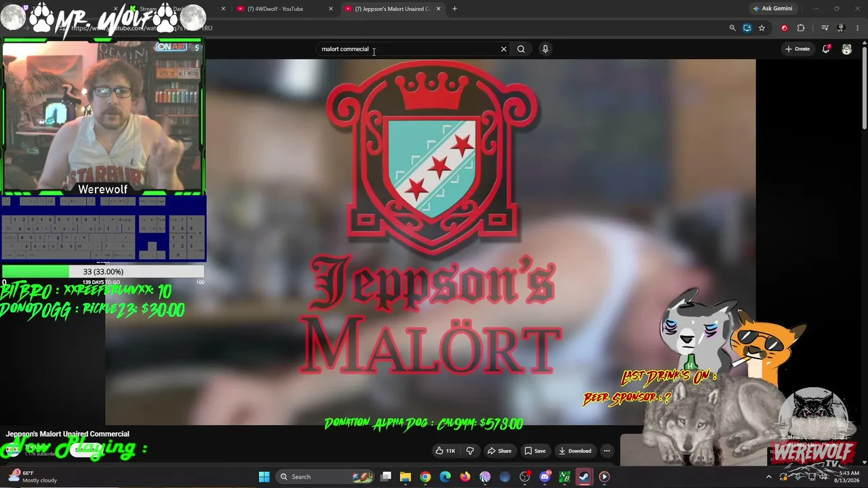The image size is (868, 488).
Task: Open the Windows Start menu
Action: pos(264,476)
